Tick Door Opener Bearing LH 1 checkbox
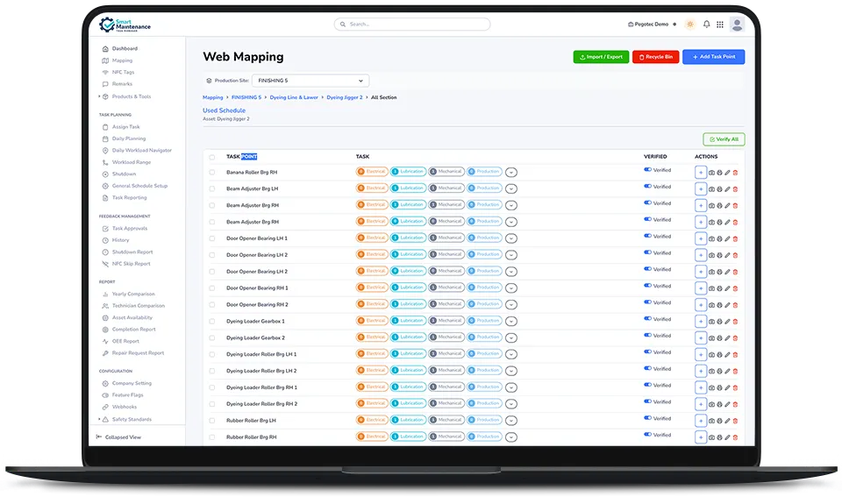 click(x=212, y=238)
